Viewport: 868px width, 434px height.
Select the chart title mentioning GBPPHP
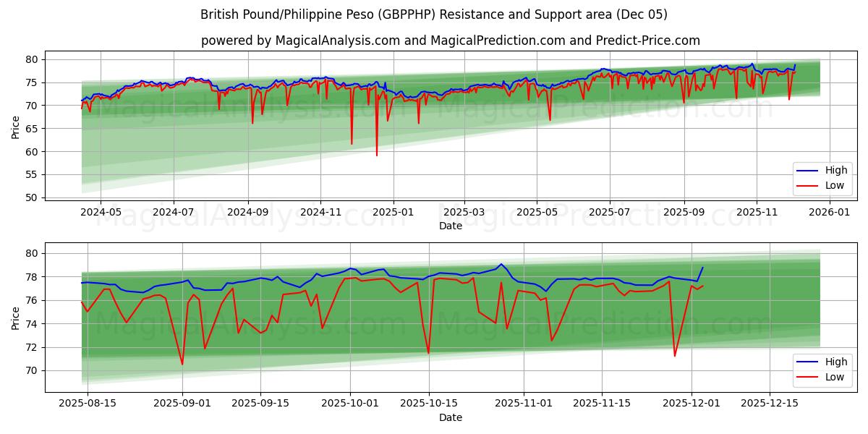click(434, 14)
